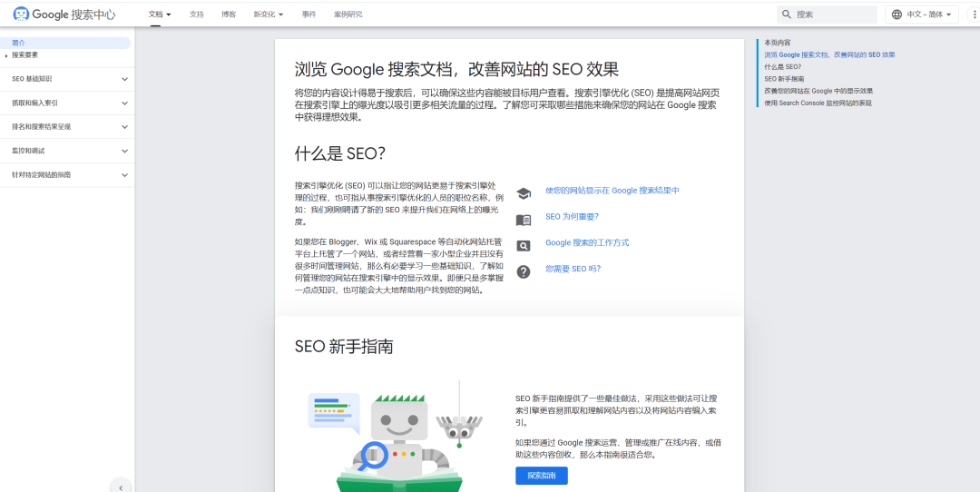Select 简介 in the sidebar

point(65,43)
